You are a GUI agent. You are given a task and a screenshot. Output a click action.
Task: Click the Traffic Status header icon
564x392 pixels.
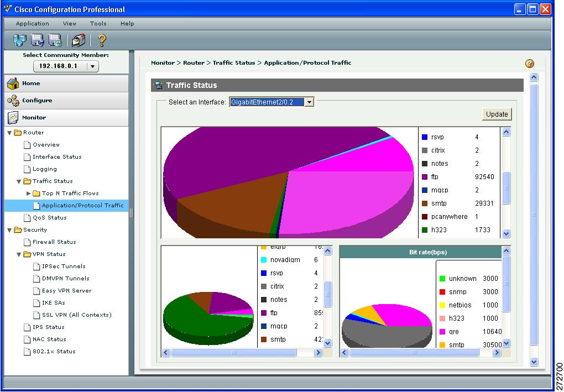tap(158, 85)
